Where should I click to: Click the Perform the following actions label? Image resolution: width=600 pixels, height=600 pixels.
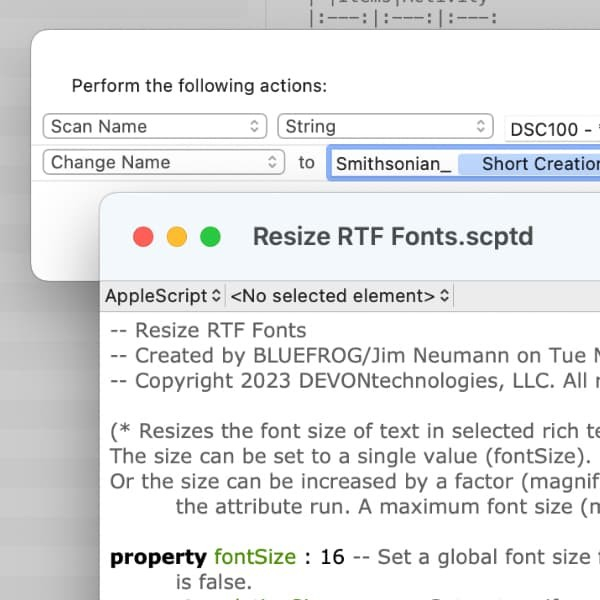pyautogui.click(x=199, y=86)
